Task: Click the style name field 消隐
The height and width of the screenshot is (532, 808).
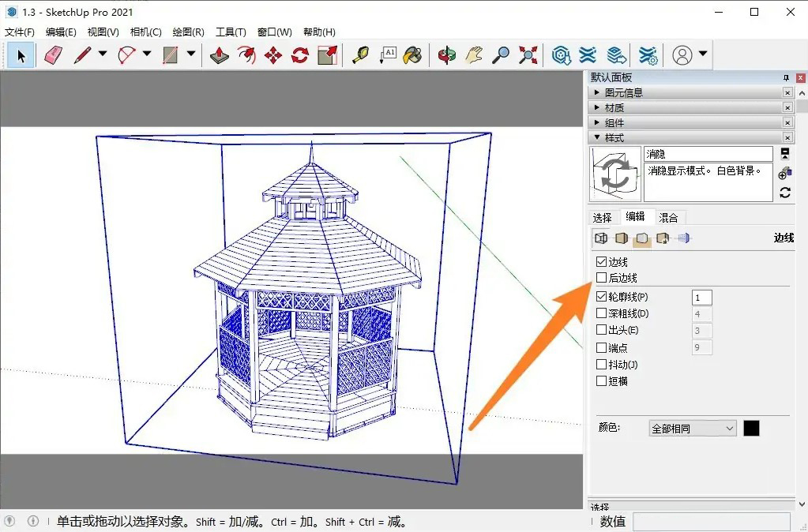Action: 708,154
